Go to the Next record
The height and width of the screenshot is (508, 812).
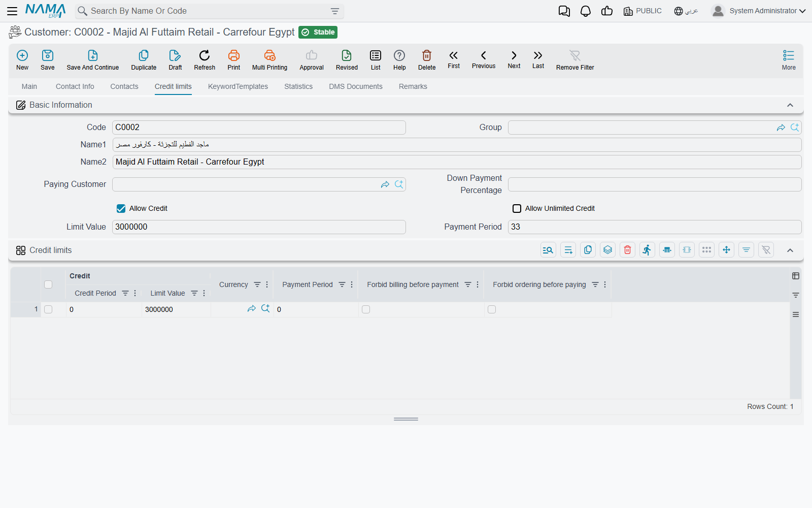[x=514, y=59]
